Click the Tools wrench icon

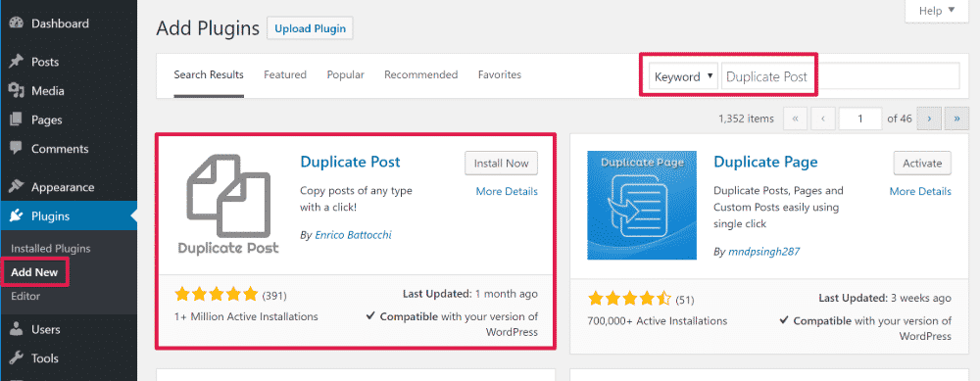[x=17, y=358]
